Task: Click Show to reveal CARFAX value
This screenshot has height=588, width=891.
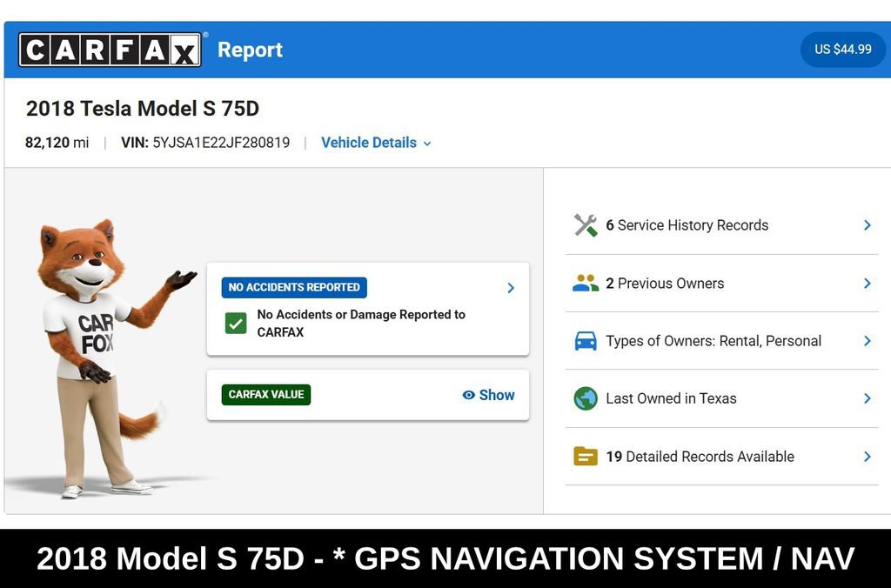Action: tap(488, 395)
